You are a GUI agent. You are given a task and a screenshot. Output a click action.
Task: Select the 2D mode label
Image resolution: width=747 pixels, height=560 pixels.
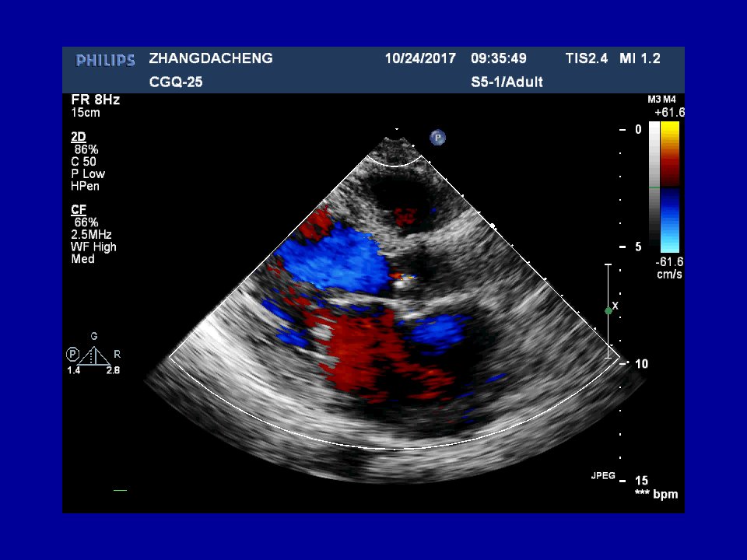click(79, 137)
